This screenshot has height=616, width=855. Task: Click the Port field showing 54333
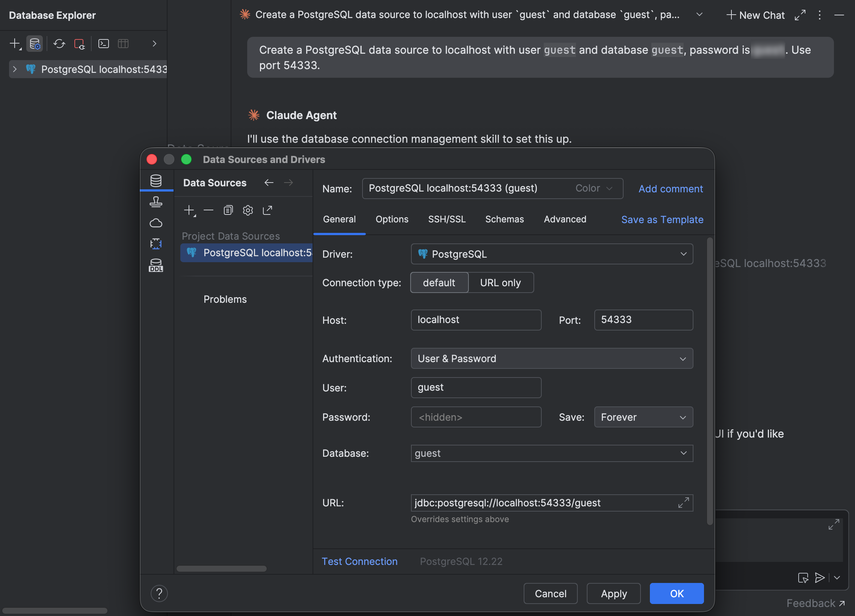(643, 320)
